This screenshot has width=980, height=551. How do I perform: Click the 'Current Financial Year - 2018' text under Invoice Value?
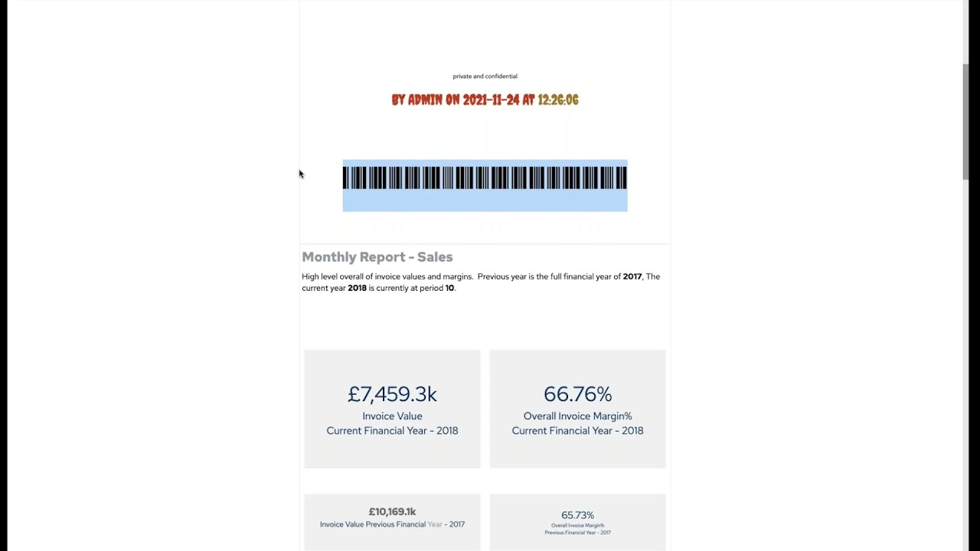pos(392,431)
